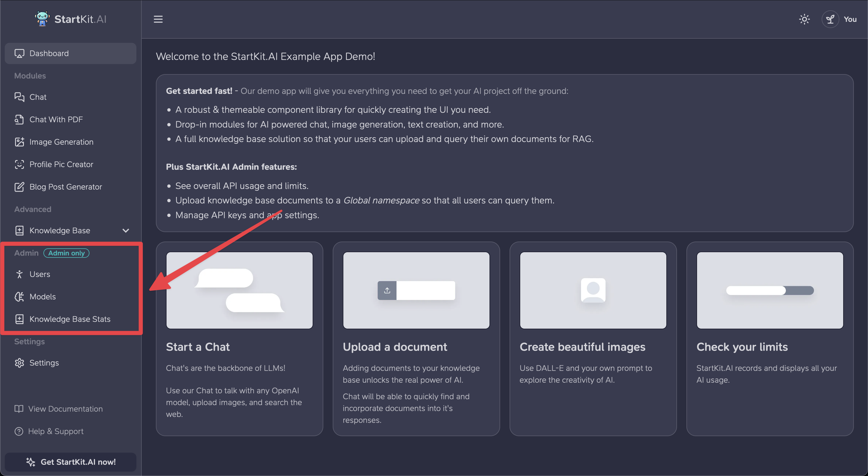Open the Knowledge Base menu item

[x=60, y=231]
